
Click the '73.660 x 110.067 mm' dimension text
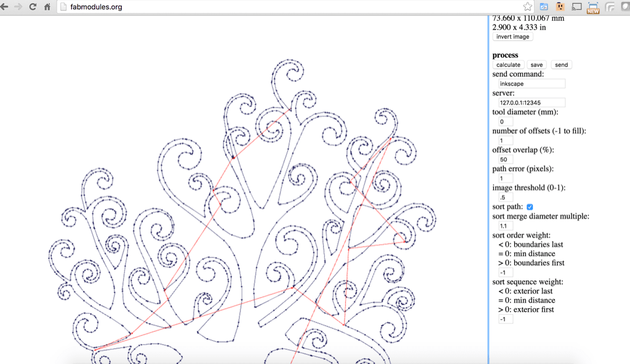click(x=528, y=18)
